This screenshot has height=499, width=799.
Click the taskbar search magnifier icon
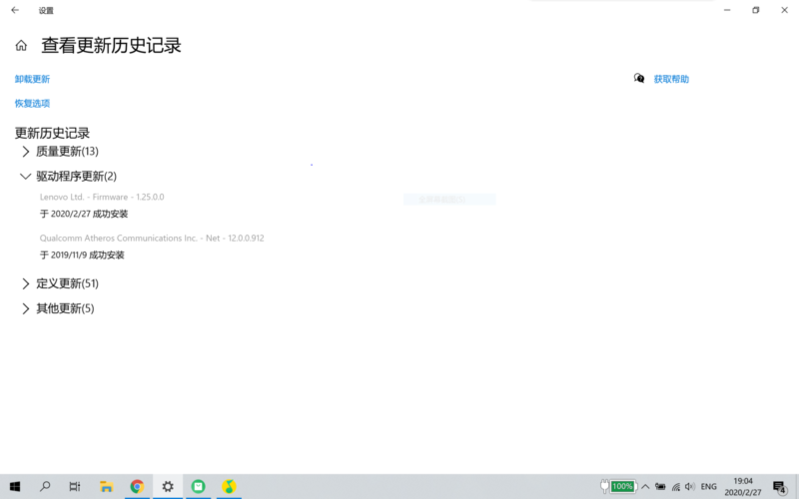tap(45, 487)
